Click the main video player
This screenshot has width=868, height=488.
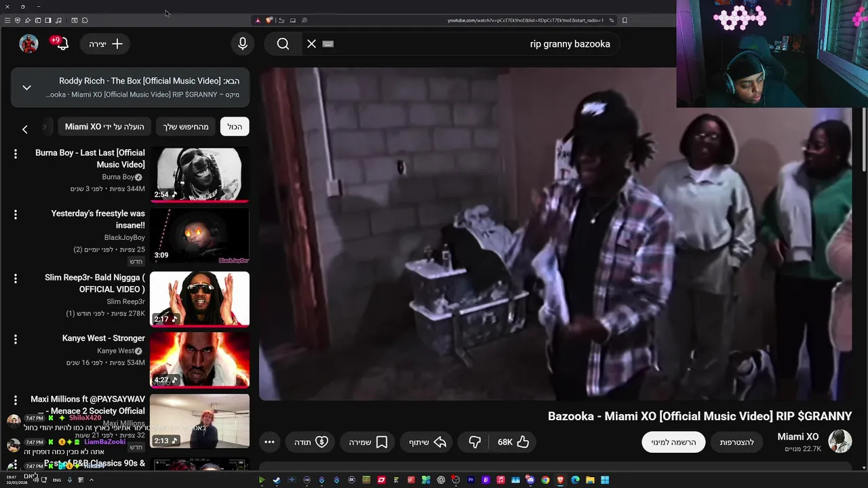555,234
